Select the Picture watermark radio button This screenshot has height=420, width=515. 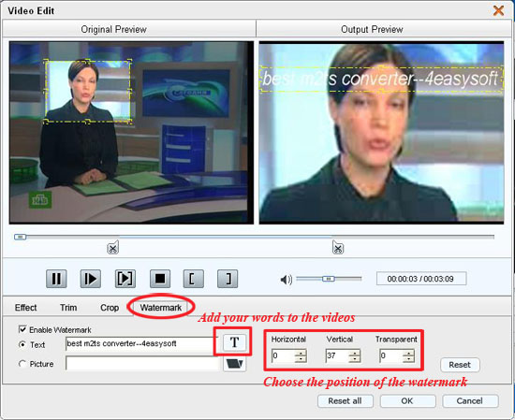click(x=22, y=364)
